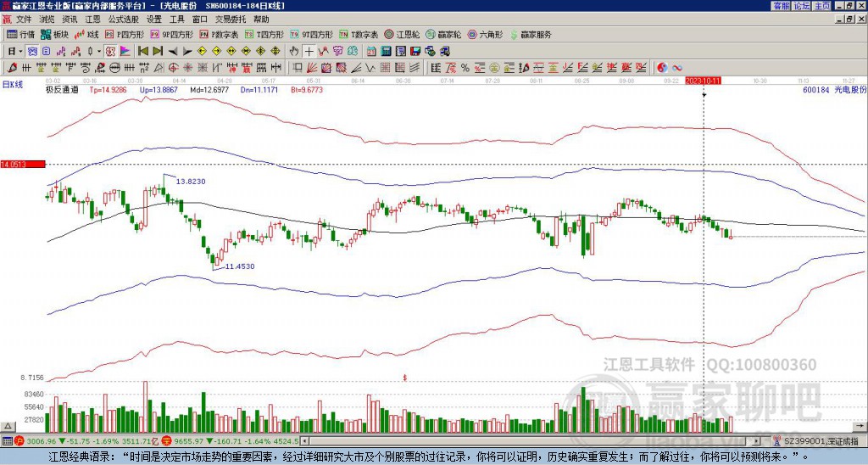The width and height of the screenshot is (868, 465).
Task: Open the T四方形 time square tool
Action: point(264,34)
